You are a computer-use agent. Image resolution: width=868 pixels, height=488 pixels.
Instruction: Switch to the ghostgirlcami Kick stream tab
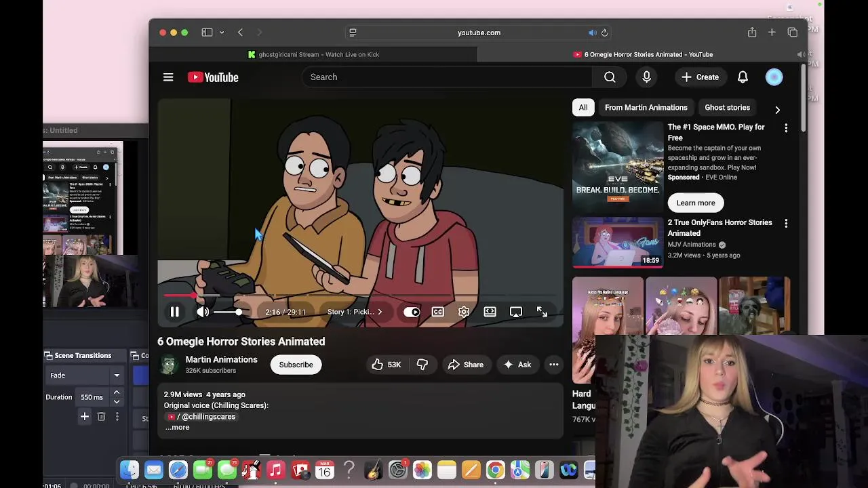[x=313, y=54]
